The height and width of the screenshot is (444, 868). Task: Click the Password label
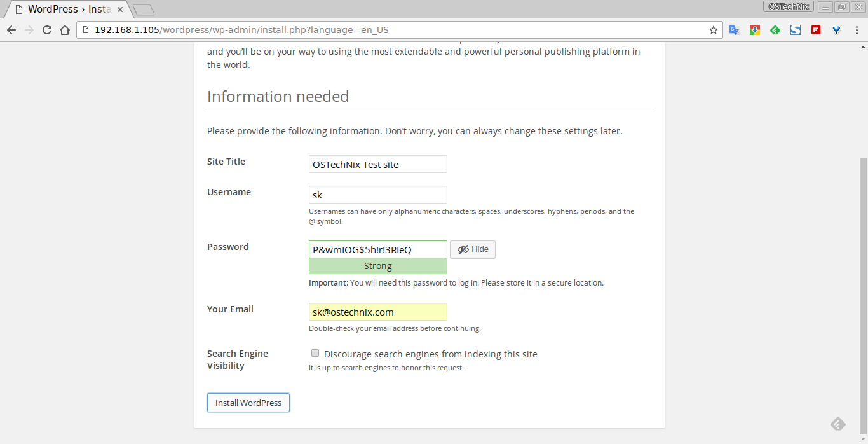(x=228, y=247)
